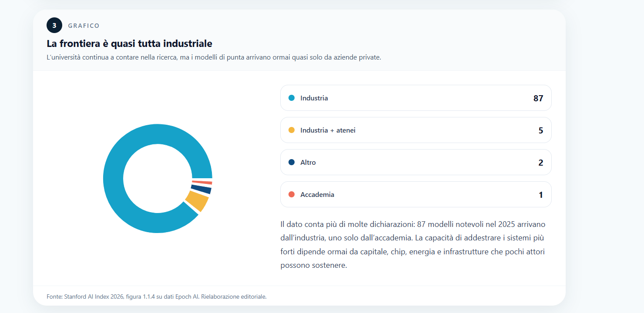Select the dark blue Altro legend dot
The height and width of the screenshot is (313, 644).
coord(292,162)
